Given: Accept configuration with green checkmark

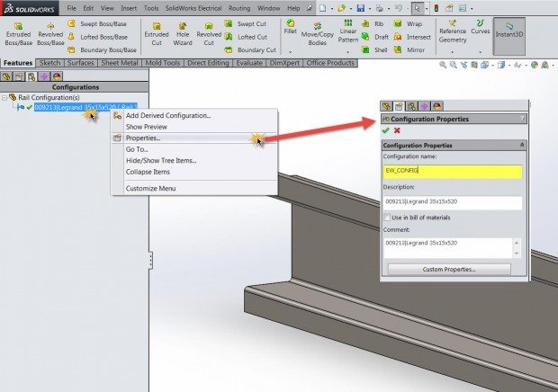Looking at the screenshot, I should point(386,130).
